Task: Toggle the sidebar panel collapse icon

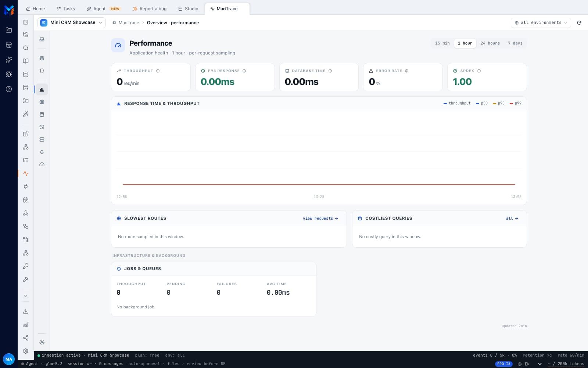Action: (26, 22)
